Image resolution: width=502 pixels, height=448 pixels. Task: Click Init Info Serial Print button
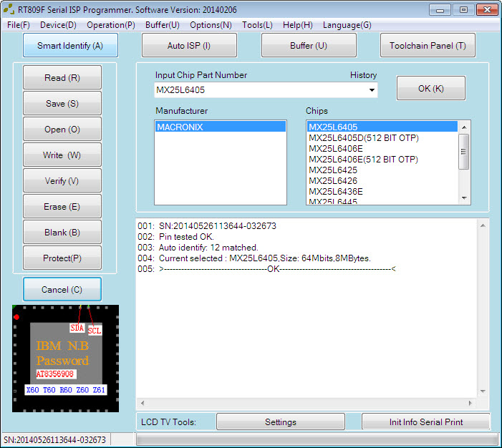pyautogui.click(x=426, y=422)
